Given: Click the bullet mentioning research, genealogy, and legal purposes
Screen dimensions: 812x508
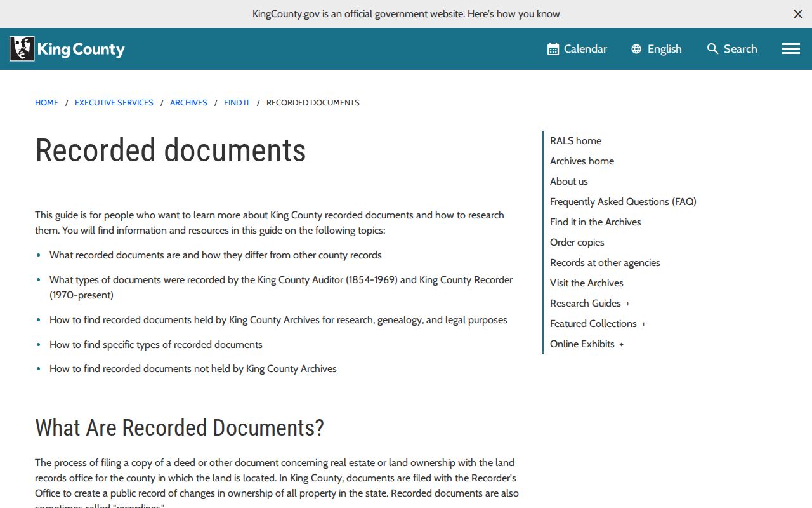Looking at the screenshot, I should 278,320.
